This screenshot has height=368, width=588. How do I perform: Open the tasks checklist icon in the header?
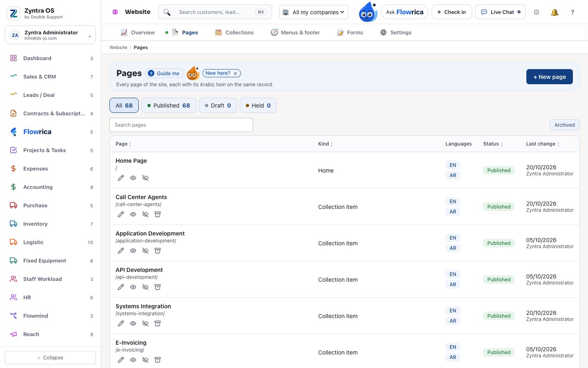pyautogui.click(x=537, y=12)
